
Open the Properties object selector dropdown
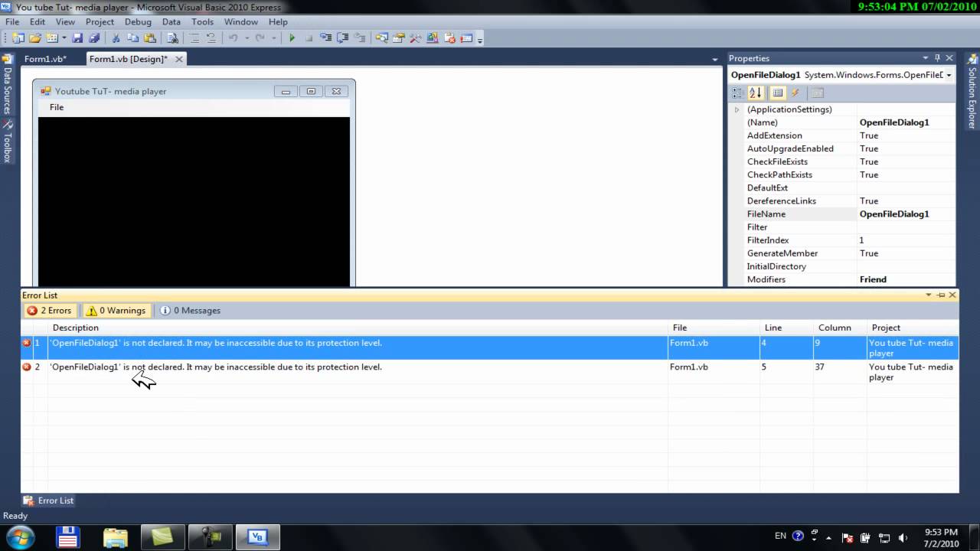pos(949,75)
